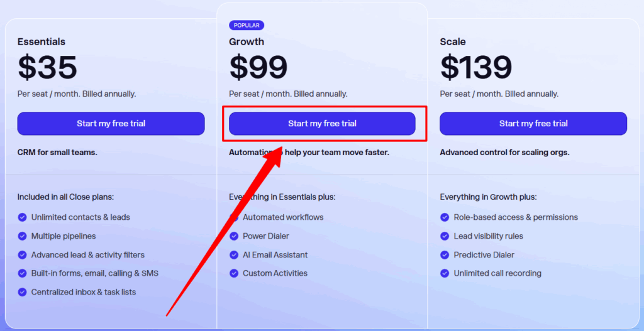Click checkmark icon next to Centralized inbox
This screenshot has width=644, height=331.
click(x=23, y=292)
